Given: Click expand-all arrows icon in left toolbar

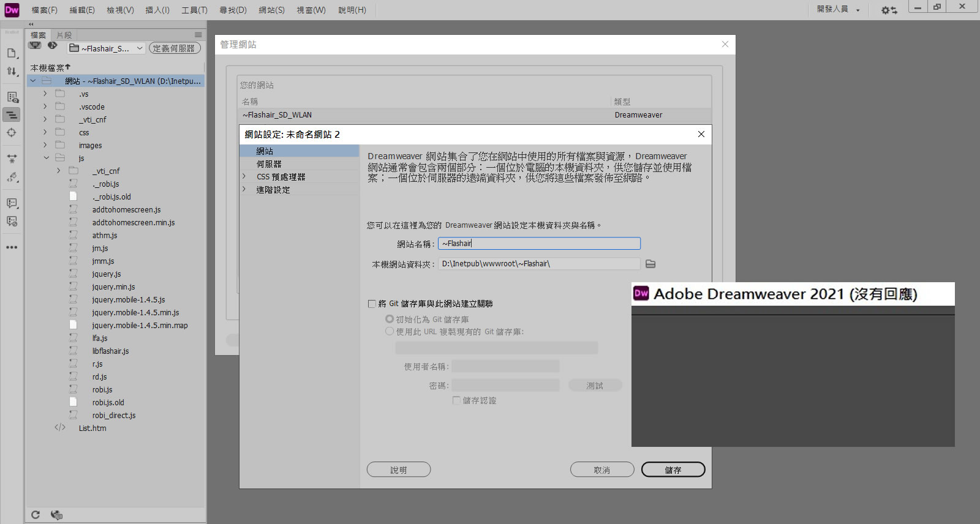Looking at the screenshot, I should tap(12, 159).
